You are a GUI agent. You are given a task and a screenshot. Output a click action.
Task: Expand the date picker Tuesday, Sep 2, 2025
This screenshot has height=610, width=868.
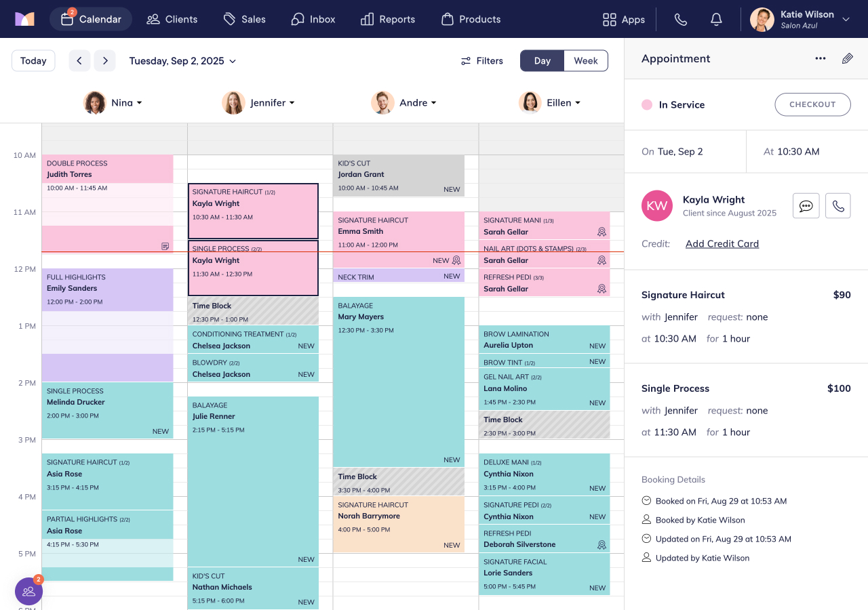182,61
